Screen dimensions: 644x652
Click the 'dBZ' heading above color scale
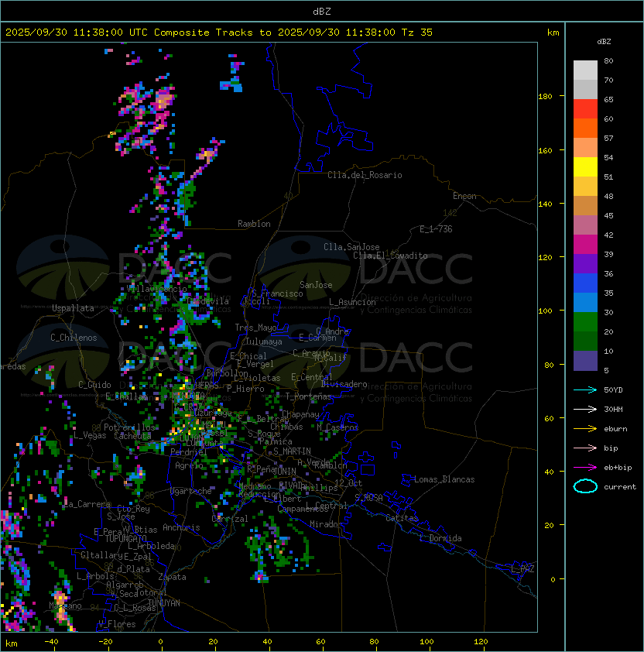click(x=604, y=42)
